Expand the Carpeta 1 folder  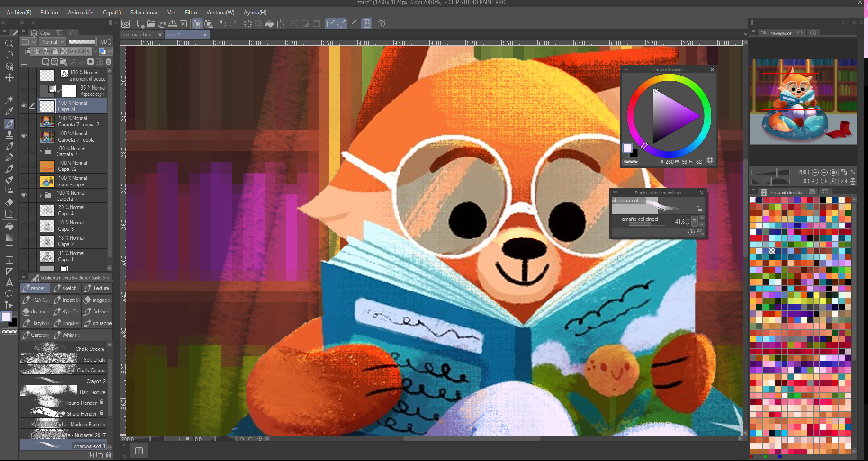[x=40, y=196]
